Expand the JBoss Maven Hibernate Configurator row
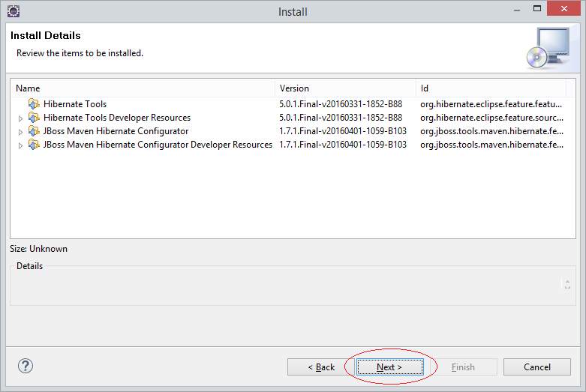Viewport: 586px width, 392px height. pos(20,132)
